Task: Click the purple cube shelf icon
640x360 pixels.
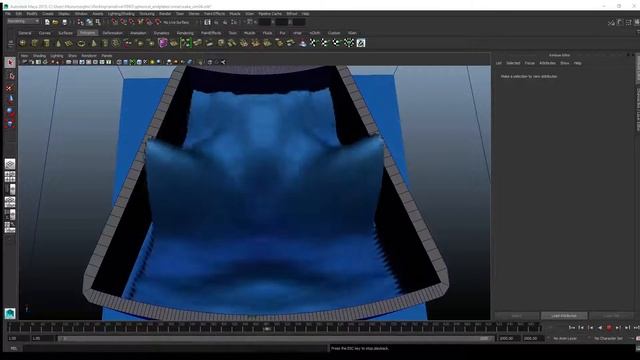Action: pos(163,43)
